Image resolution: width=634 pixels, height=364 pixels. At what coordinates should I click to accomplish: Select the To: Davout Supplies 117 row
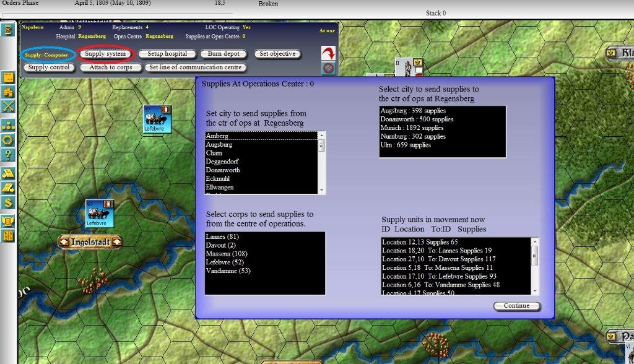[456, 259]
